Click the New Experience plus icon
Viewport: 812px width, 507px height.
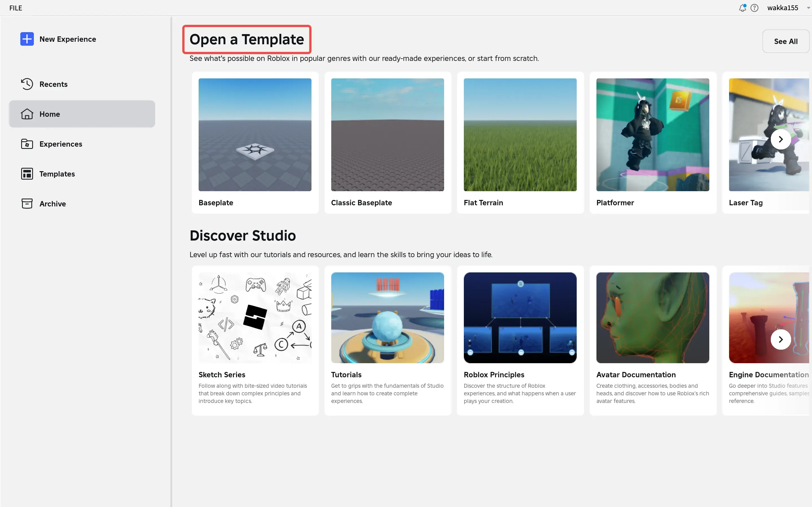click(27, 39)
